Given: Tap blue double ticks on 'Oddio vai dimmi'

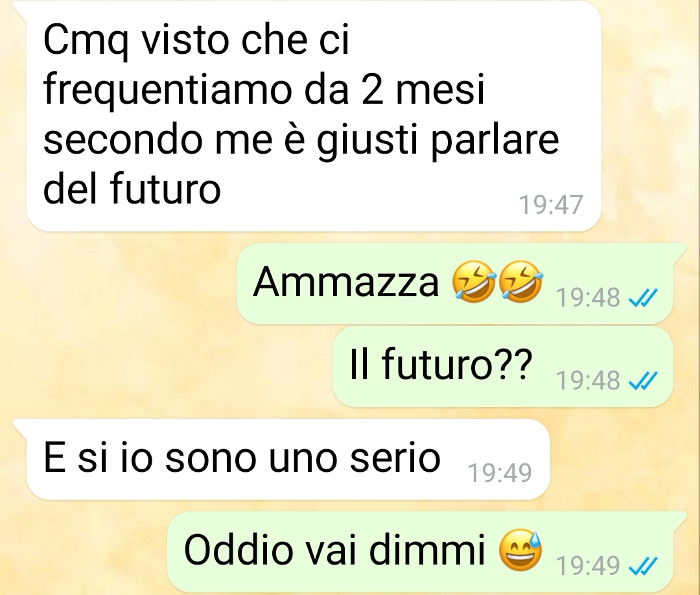Looking at the screenshot, I should (x=643, y=566).
